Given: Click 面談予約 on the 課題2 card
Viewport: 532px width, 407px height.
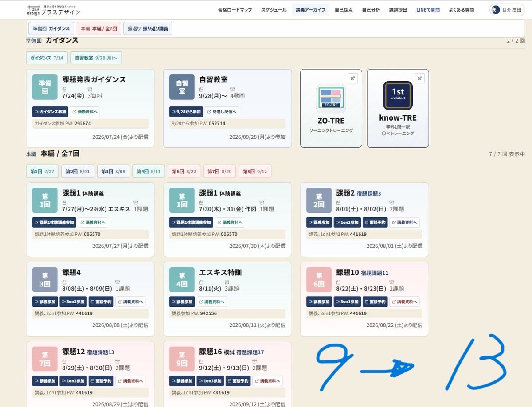Looking at the screenshot, I should (x=375, y=223).
